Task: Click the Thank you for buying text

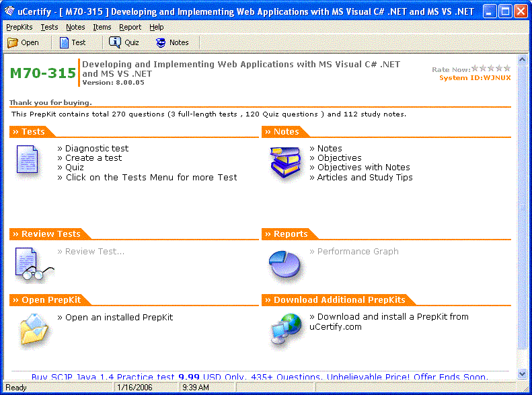Action: [x=50, y=102]
